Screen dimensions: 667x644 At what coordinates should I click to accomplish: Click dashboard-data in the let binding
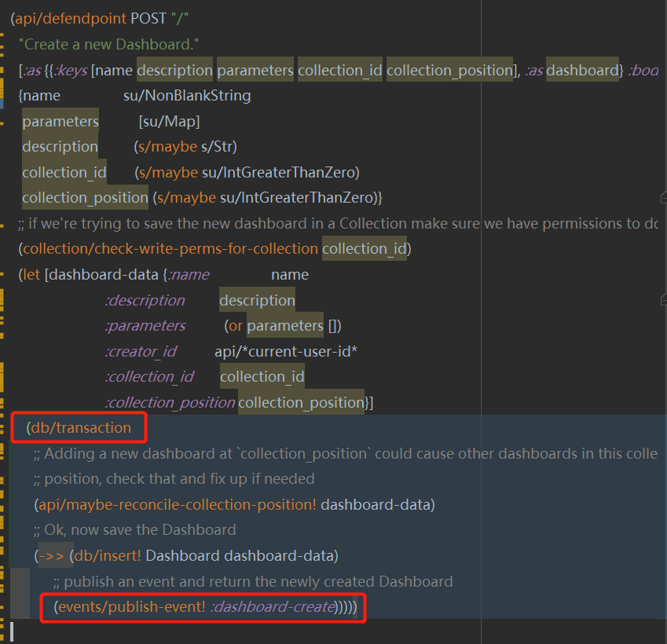click(x=104, y=275)
